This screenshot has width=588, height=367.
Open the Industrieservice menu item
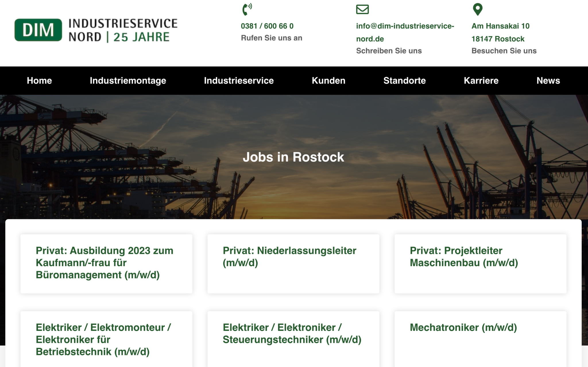[x=239, y=81]
